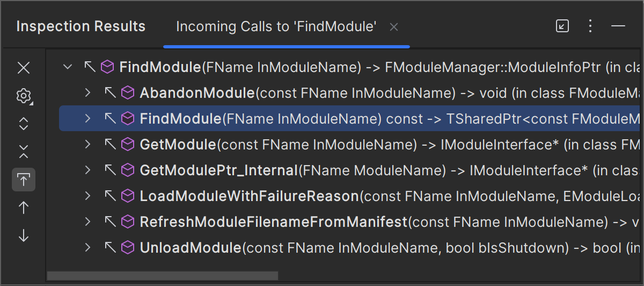Viewport: 644px width, 286px height.
Task: Click the Expand All icon
Action: (x=24, y=124)
